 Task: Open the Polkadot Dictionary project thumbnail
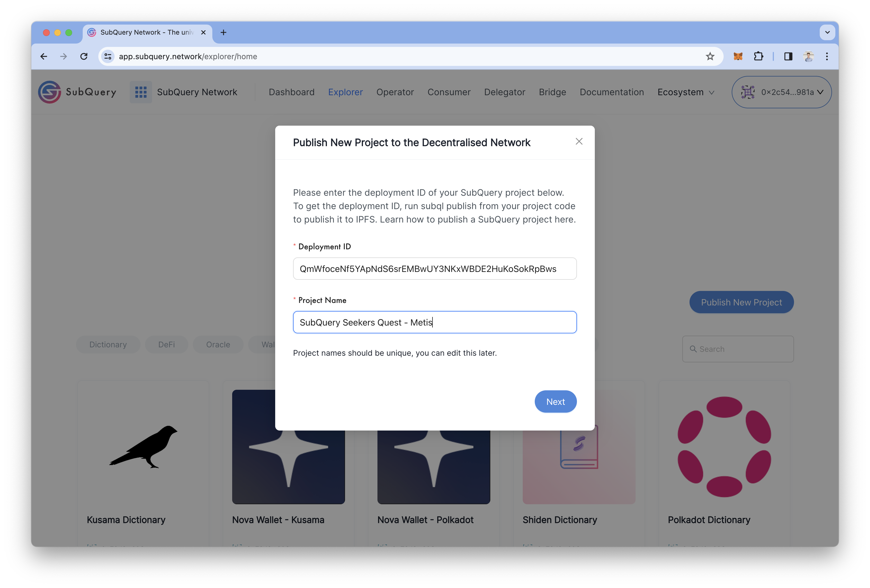click(x=724, y=447)
